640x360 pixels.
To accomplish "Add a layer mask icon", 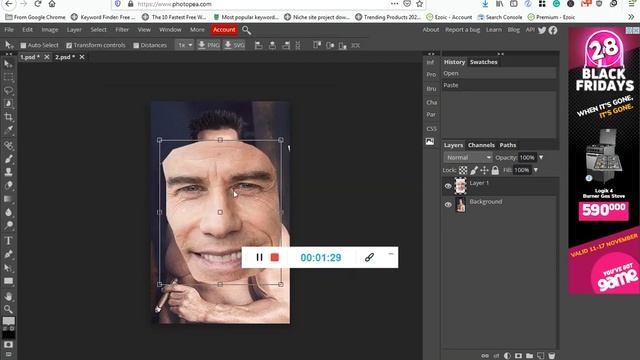I will pos(518,356).
